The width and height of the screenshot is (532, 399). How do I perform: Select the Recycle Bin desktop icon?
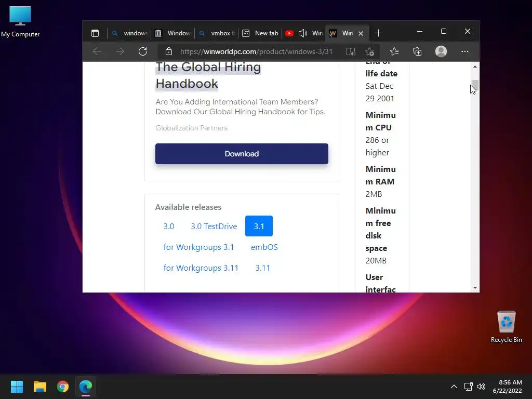(506, 327)
